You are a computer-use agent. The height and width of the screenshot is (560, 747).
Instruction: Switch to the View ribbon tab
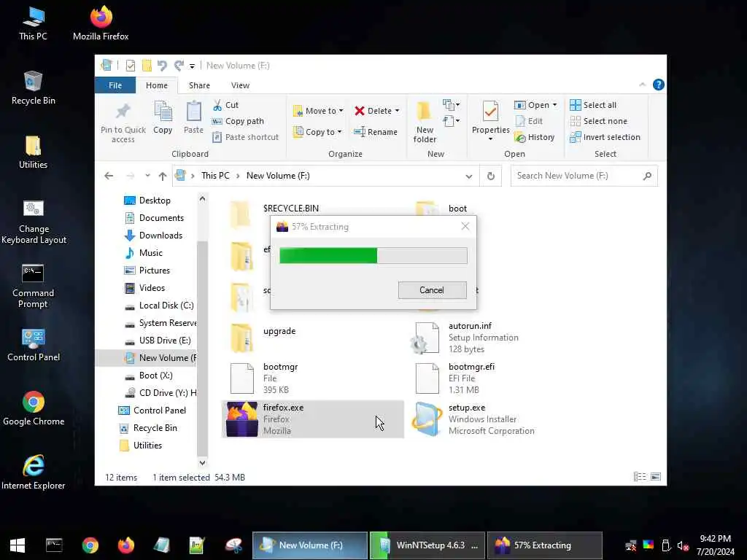point(240,85)
